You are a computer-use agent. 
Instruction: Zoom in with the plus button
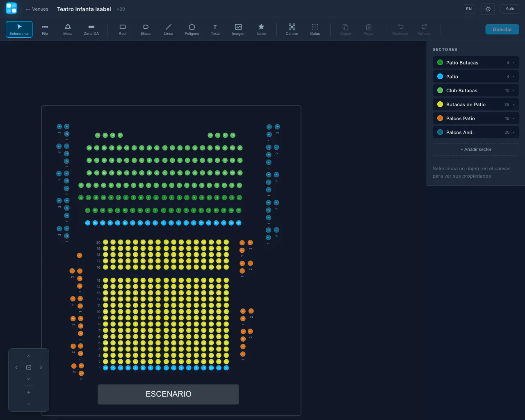coord(29,393)
